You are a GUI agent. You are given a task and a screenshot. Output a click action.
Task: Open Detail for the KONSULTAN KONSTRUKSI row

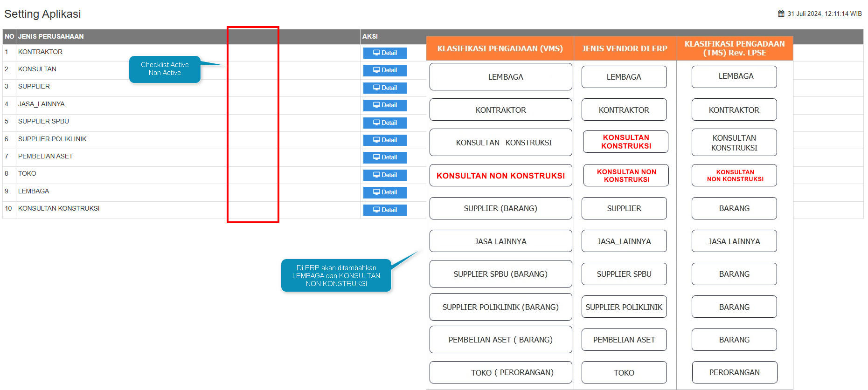[385, 210]
